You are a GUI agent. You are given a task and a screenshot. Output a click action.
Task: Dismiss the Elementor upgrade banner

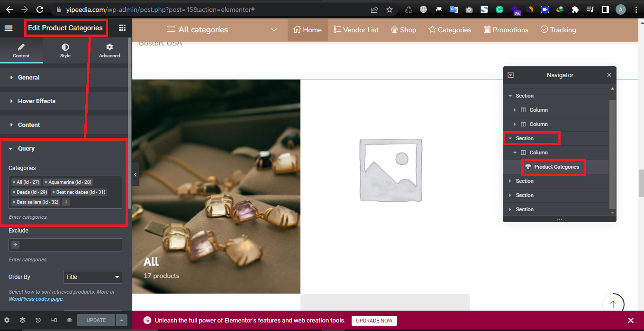tap(631, 321)
